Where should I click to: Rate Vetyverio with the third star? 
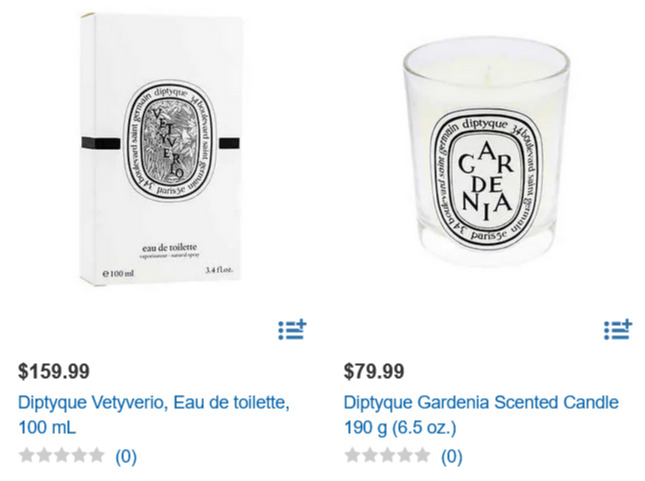61,455
